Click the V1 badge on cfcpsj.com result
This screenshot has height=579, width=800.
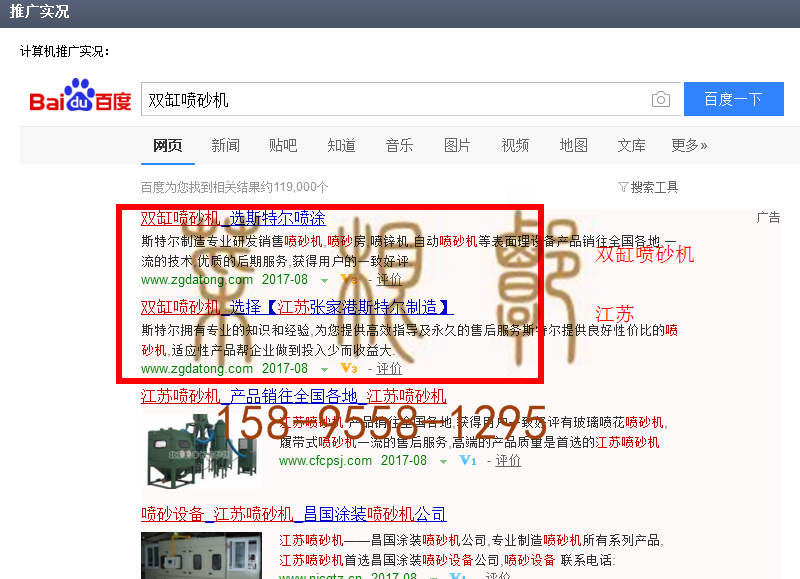[468, 460]
